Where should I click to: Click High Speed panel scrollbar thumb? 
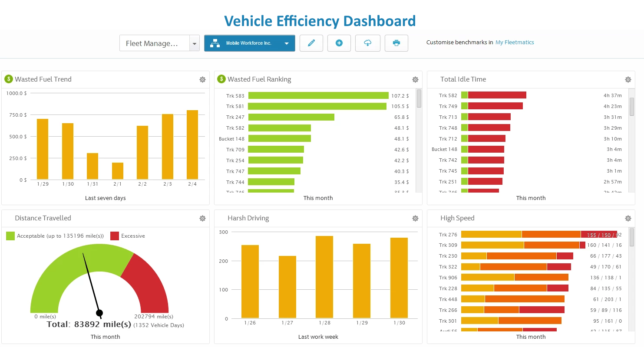[632, 237]
